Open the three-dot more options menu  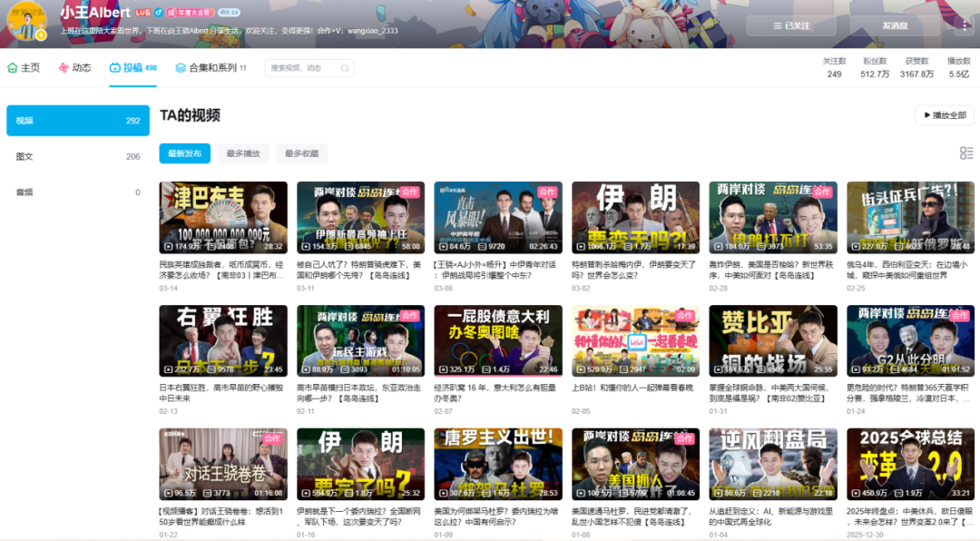click(965, 25)
